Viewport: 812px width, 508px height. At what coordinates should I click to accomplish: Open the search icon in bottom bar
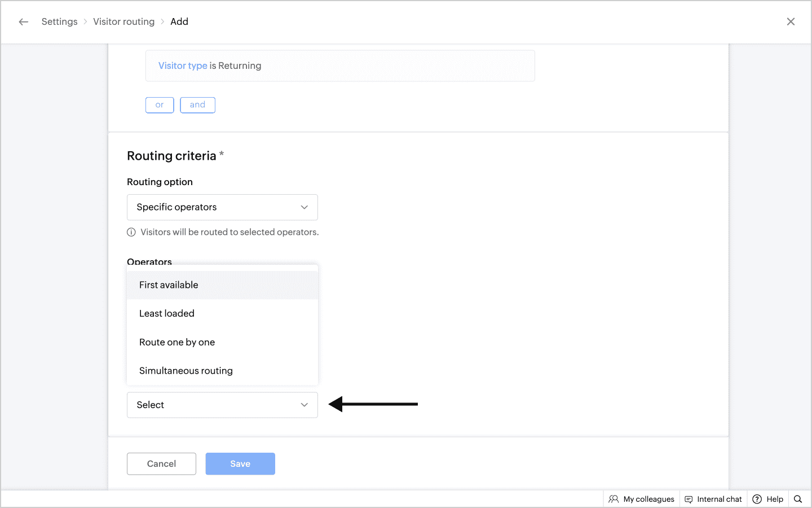798,499
